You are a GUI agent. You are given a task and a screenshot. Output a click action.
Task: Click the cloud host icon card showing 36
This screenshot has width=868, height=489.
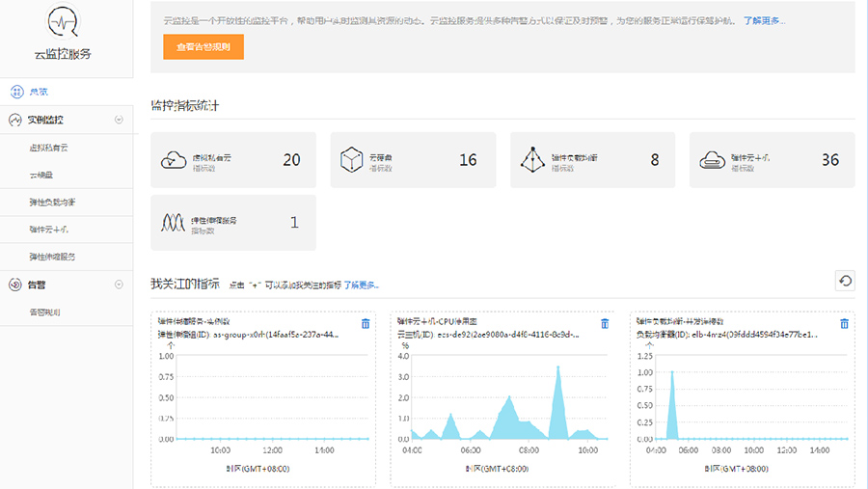coord(772,160)
